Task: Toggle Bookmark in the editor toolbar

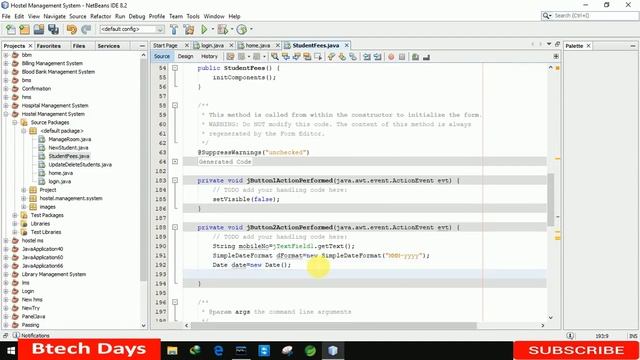Action: 353,57
